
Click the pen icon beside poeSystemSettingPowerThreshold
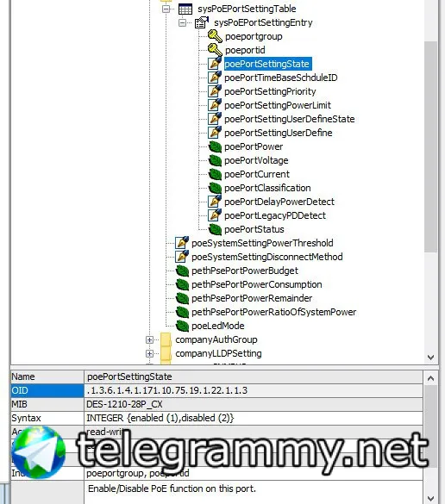[182, 243]
